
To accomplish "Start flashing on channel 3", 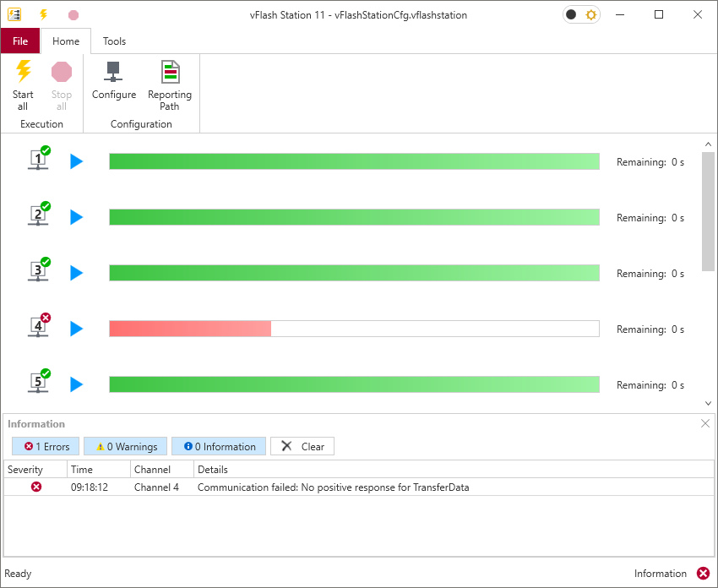I will click(x=77, y=273).
